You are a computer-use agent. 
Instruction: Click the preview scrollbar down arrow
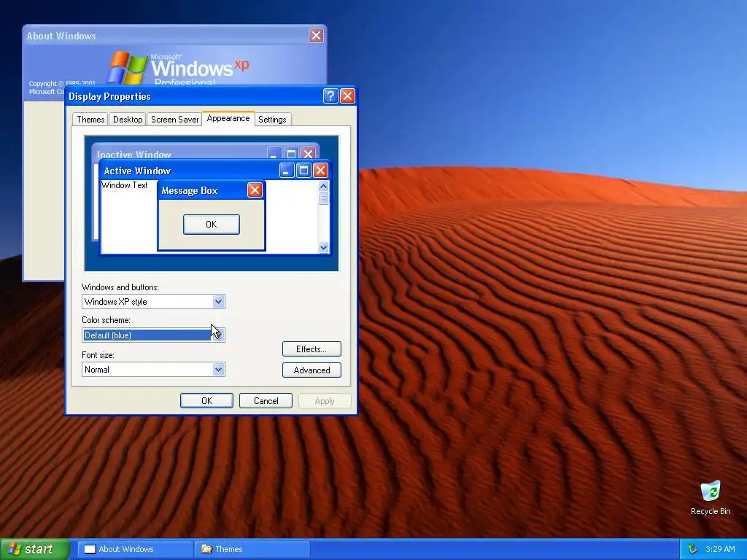pyautogui.click(x=323, y=247)
